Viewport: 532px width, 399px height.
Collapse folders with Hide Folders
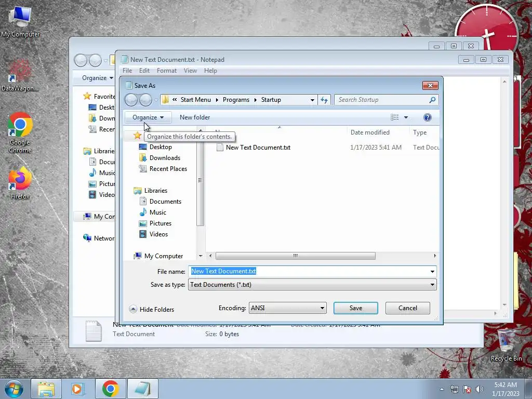click(x=152, y=309)
